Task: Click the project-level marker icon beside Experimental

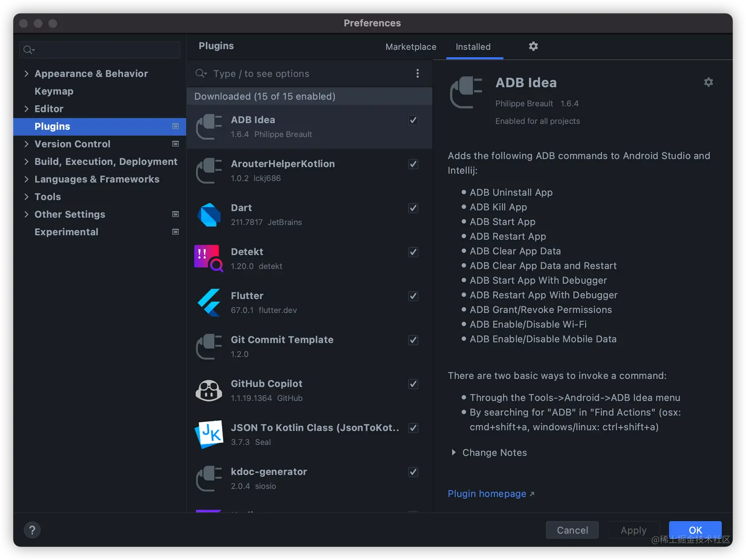Action: pyautogui.click(x=175, y=232)
